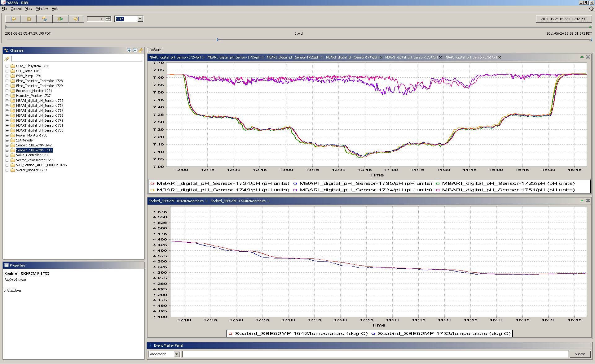Expand the Elmo_Thruster_Controller-1729 tree node
This screenshot has height=364, width=595.
[7, 86]
